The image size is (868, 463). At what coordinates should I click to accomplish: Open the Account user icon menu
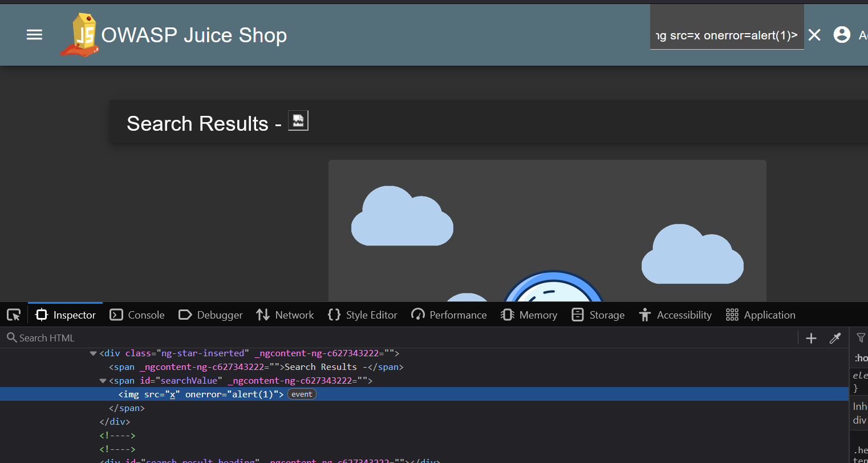point(842,35)
